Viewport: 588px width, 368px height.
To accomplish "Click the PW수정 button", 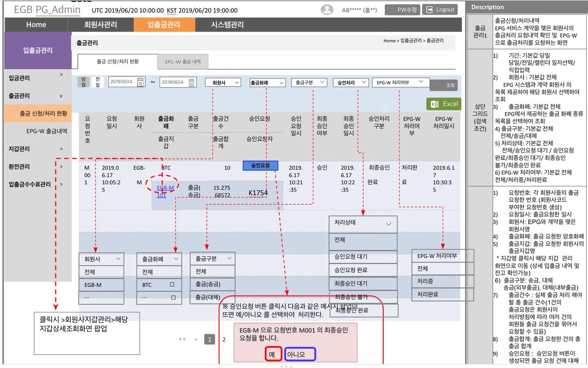I will point(402,9).
